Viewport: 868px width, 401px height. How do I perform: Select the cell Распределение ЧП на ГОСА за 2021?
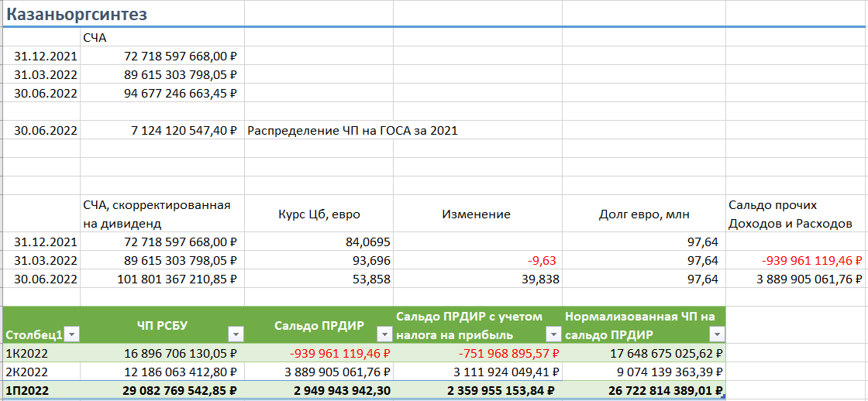tap(353, 131)
